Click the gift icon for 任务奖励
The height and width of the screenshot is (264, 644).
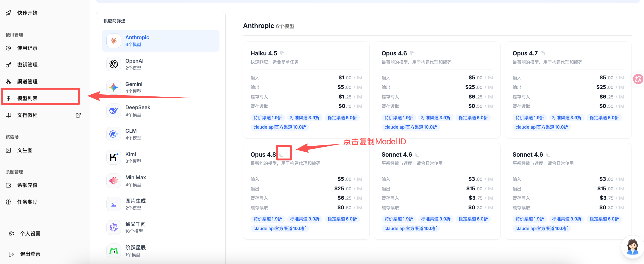[x=8, y=202]
